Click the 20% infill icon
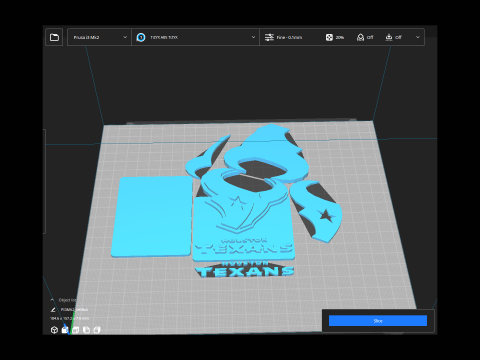 coord(329,37)
